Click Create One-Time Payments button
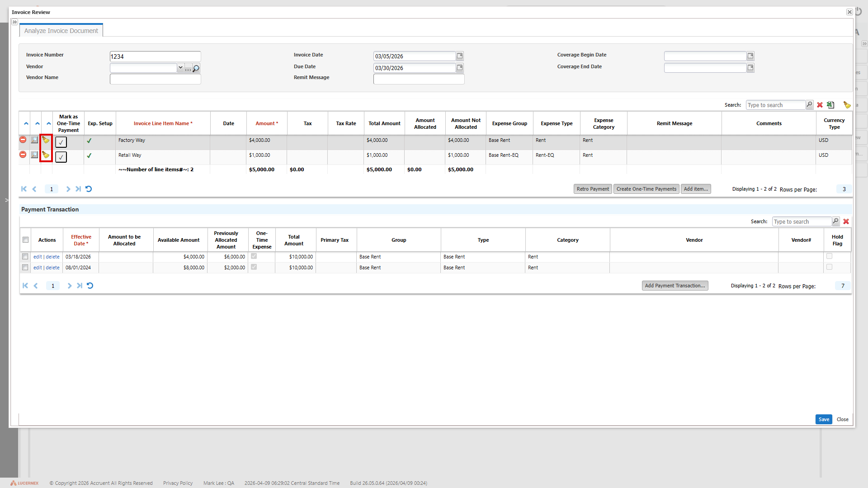This screenshot has height=488, width=868. click(646, 189)
